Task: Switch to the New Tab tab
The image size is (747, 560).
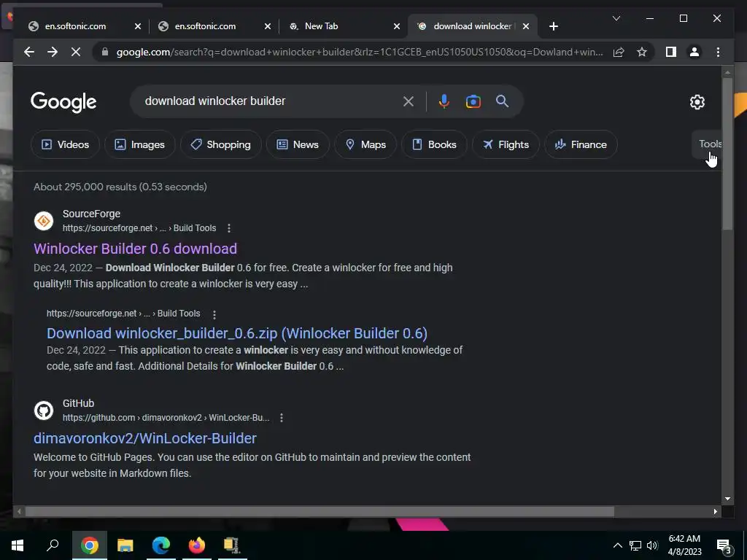Action: (321, 26)
